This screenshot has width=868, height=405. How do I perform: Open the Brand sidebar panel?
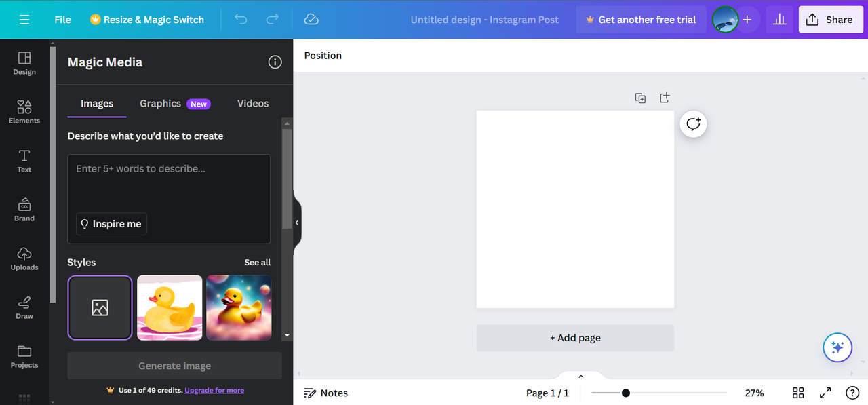24,210
